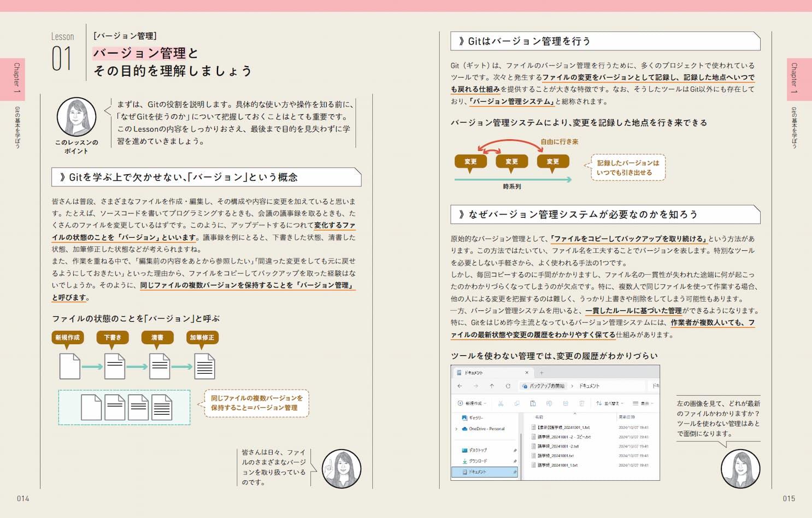Sort by the 名前 column header
Viewport: 812px width, 518px height.
click(x=539, y=417)
